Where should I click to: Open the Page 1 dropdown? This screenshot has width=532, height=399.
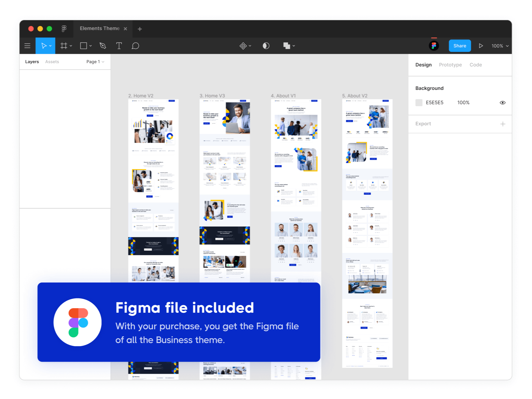point(95,61)
